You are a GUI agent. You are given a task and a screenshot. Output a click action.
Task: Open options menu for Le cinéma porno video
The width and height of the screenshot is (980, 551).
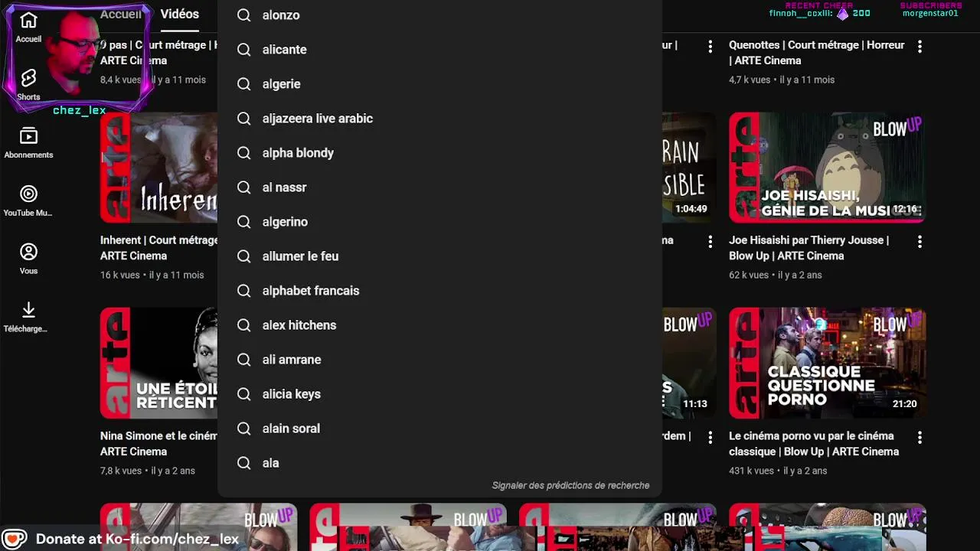(920, 438)
